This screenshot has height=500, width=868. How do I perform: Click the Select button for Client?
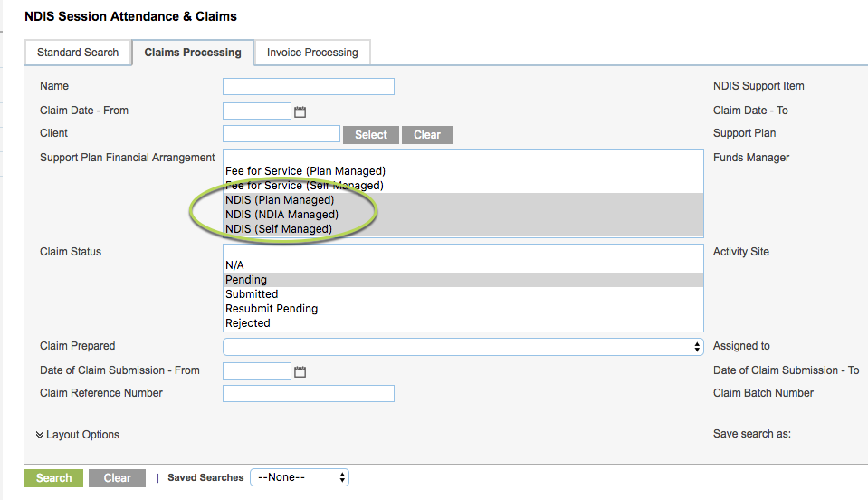coord(371,135)
